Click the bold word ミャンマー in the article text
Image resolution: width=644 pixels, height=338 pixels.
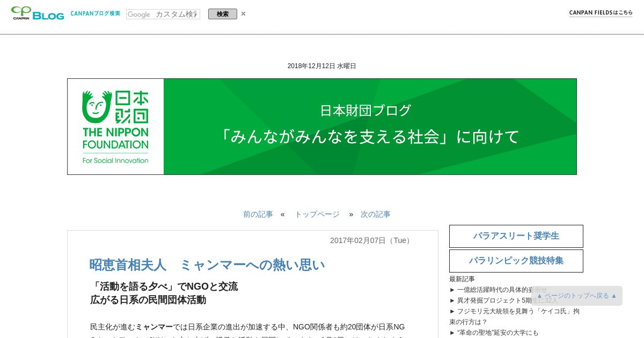(154, 327)
